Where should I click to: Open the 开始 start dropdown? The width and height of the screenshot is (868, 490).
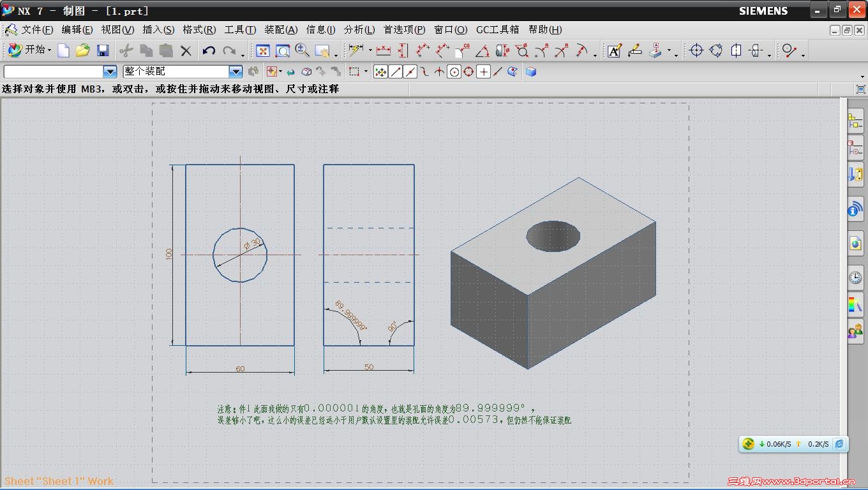[x=29, y=50]
